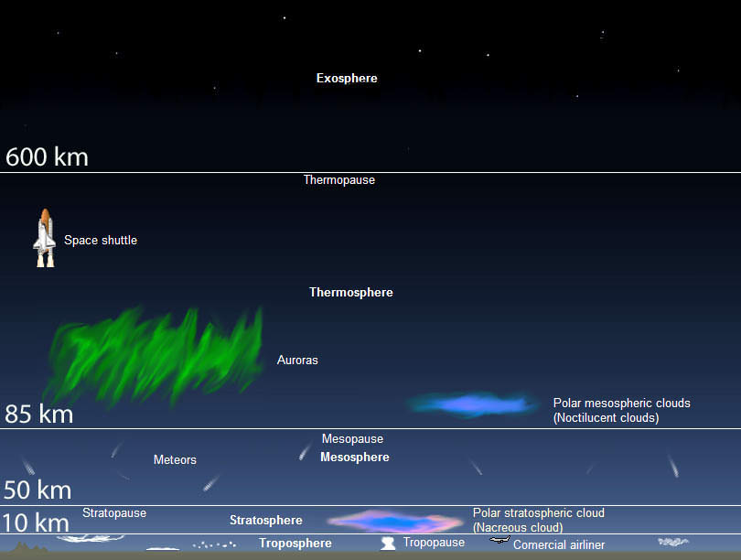The width and height of the screenshot is (741, 560).
Task: Click the Mesosphere layer label
Action: click(x=355, y=458)
